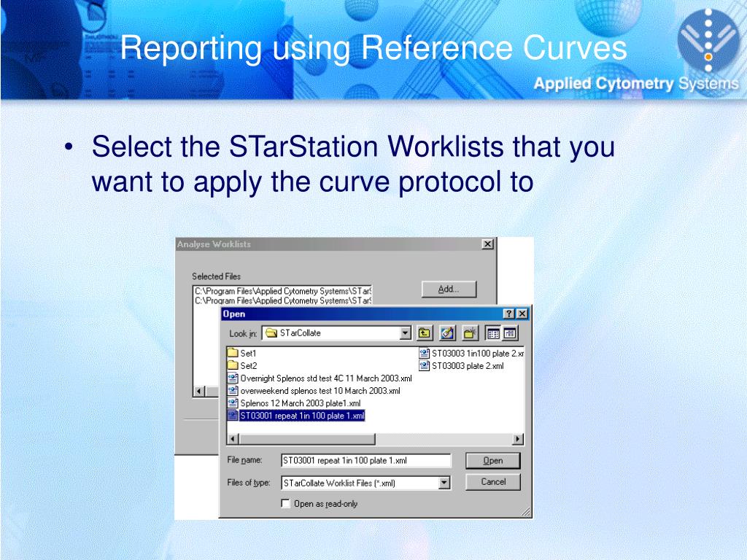
Task: Click the Open button
Action: [492, 461]
